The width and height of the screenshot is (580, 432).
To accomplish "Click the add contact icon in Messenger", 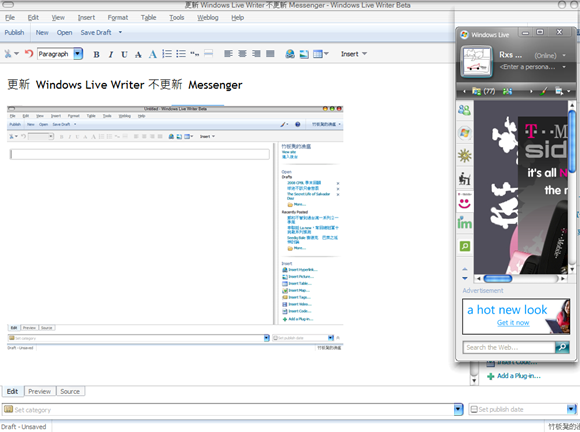I will pyautogui.click(x=507, y=91).
